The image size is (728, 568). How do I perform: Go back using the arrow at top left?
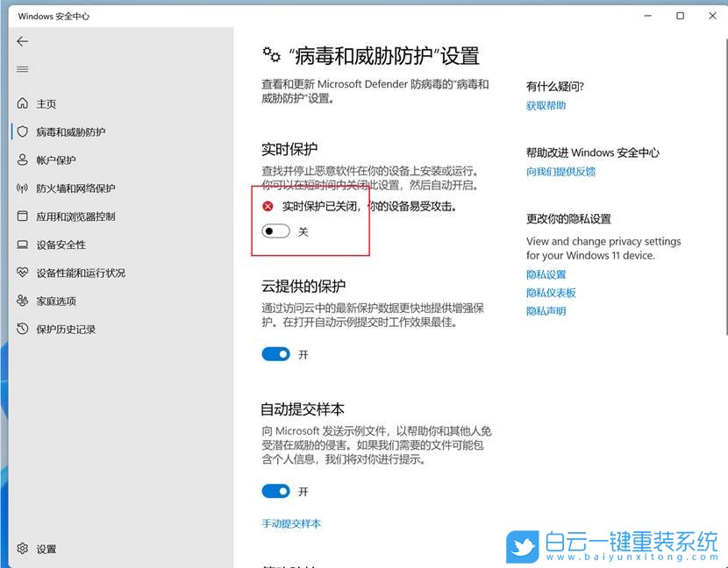(x=22, y=41)
